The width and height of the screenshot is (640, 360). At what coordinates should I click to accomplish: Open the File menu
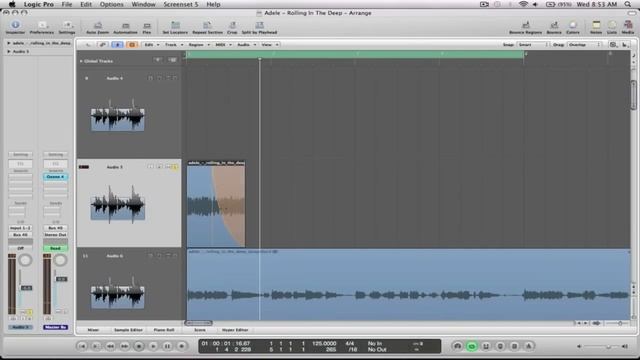coord(67,4)
